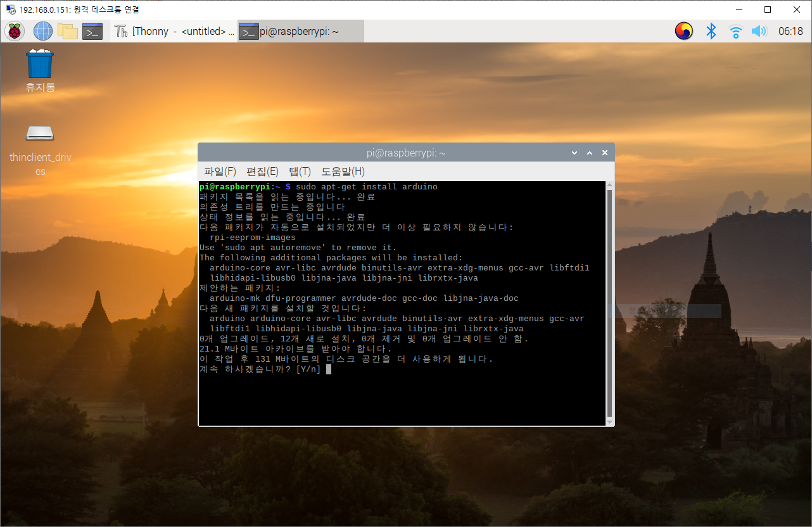
Task: Launch terminal from the panel launcher
Action: 92,31
